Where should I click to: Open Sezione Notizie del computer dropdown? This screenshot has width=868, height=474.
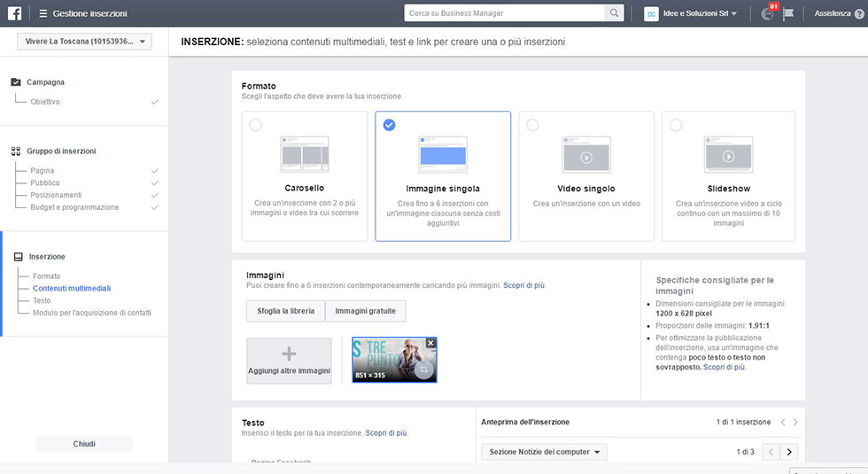coord(544,452)
